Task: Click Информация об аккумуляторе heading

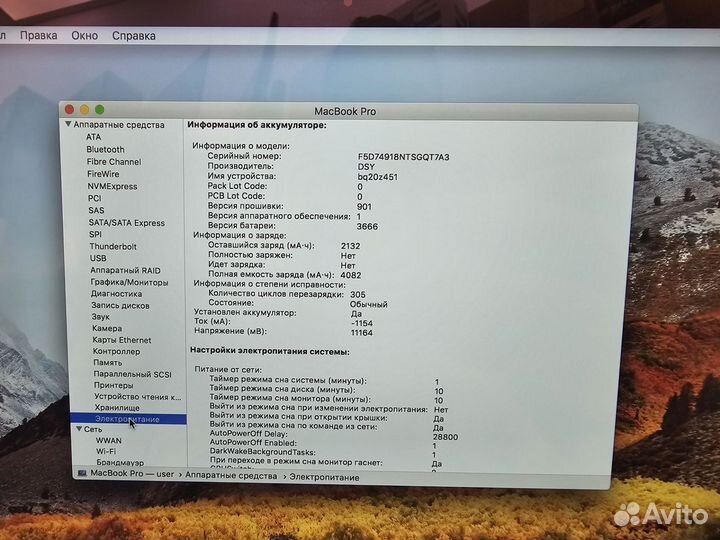Action: [257, 125]
